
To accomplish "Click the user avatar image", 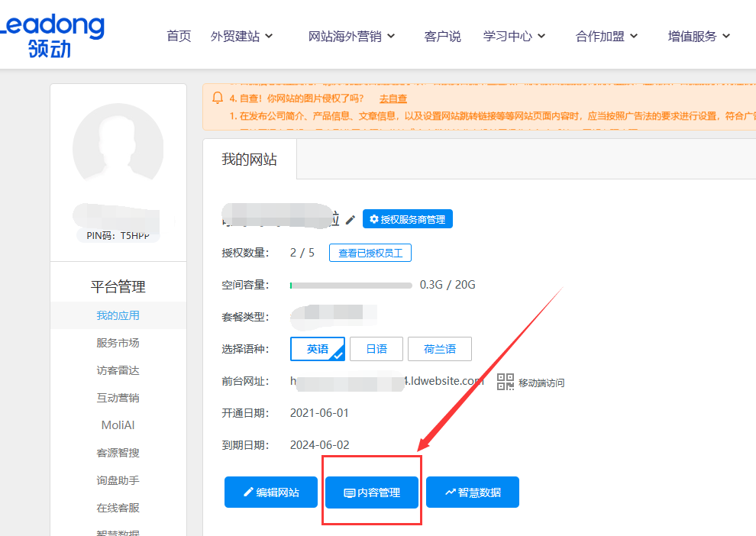I will pos(118,149).
